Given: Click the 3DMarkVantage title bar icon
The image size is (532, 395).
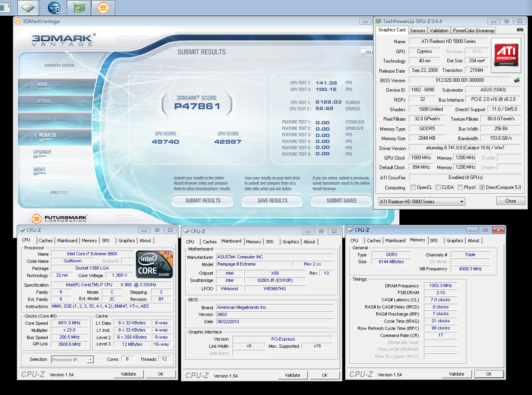Looking at the screenshot, I should 17,21.
